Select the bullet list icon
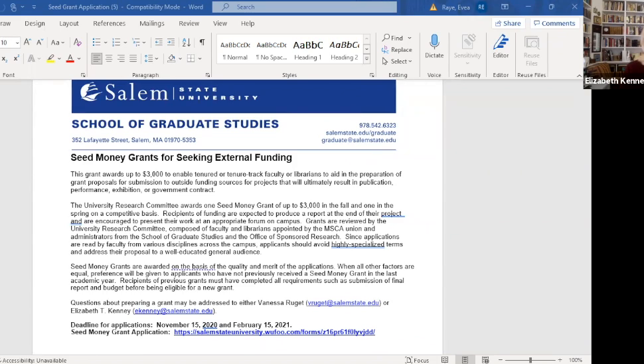This screenshot has height=364, width=644. [x=96, y=43]
